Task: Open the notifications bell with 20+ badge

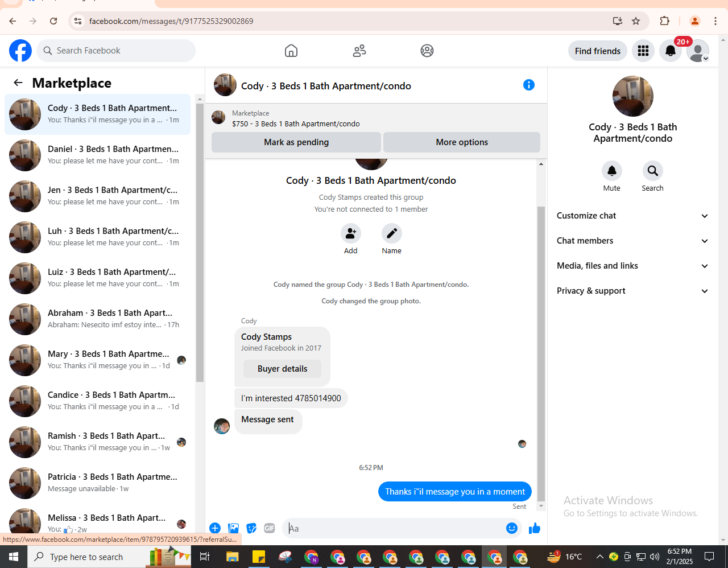Action: [x=671, y=51]
